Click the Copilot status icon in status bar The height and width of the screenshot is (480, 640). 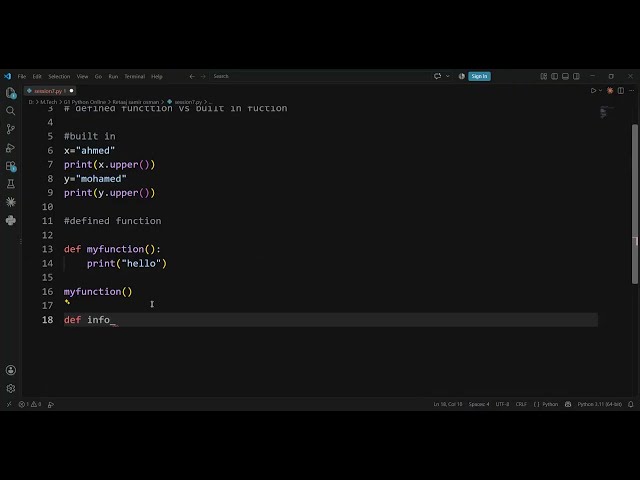568,404
